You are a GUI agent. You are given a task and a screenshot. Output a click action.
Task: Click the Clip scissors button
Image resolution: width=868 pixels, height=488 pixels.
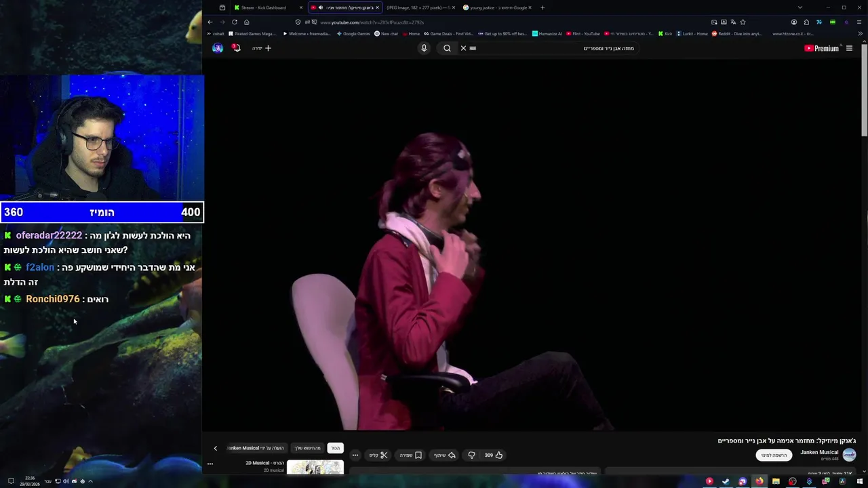[x=378, y=455]
